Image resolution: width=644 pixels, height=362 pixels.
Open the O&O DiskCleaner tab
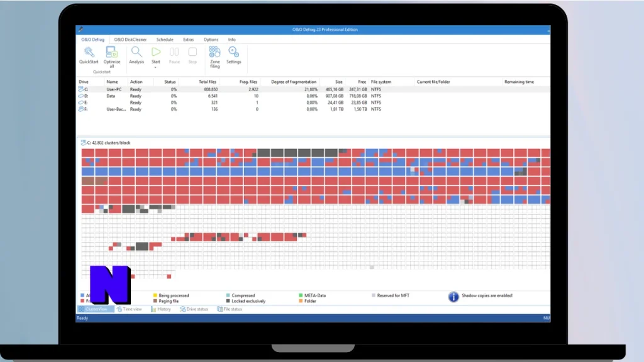(x=130, y=40)
